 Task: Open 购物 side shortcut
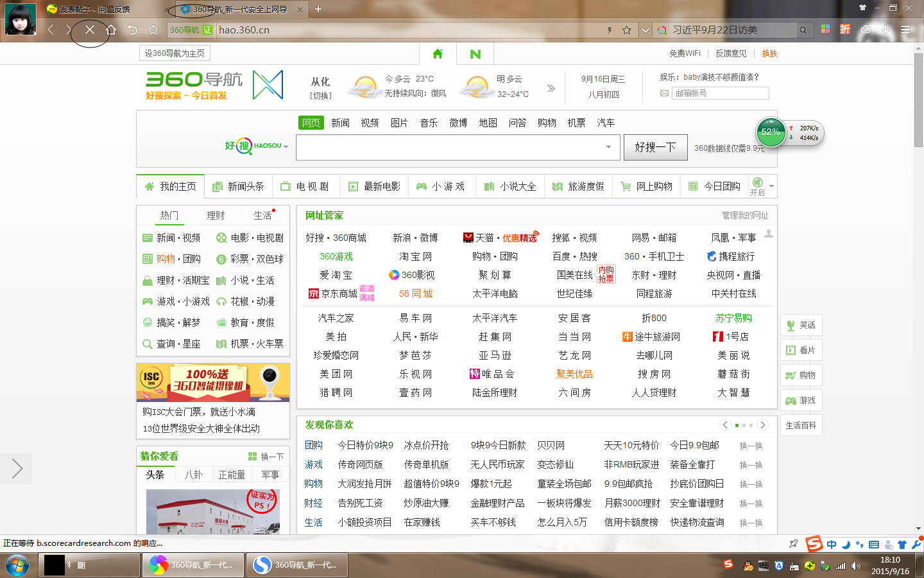coord(801,375)
